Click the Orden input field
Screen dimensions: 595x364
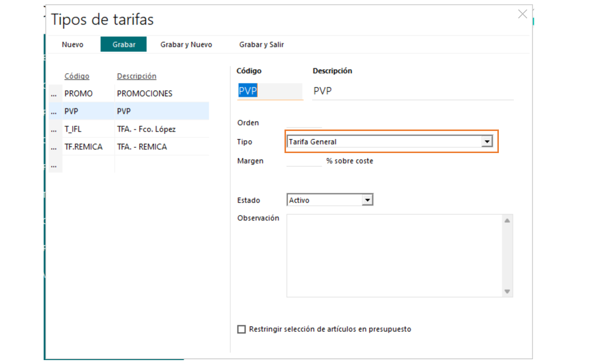(x=304, y=123)
